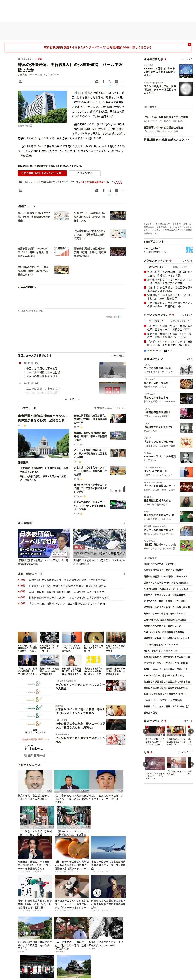The height and width of the screenshot is (980, 196).
Task: Open the 朝日新聞デジタルのトップページへ link
Action: point(110,408)
